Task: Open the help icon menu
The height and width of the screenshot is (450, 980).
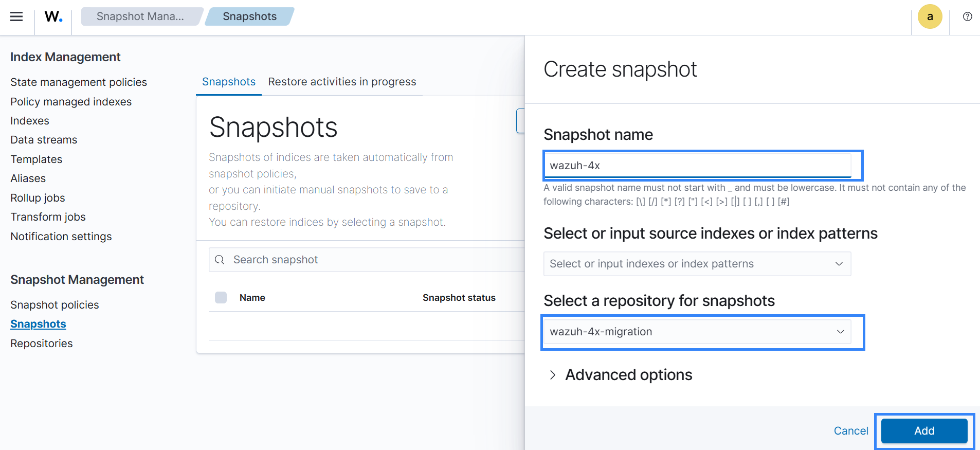Action: (967, 16)
